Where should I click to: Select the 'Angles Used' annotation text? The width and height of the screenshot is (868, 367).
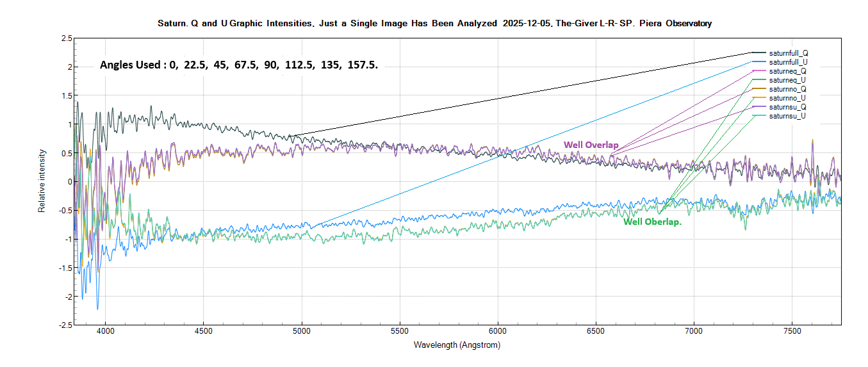(238, 65)
